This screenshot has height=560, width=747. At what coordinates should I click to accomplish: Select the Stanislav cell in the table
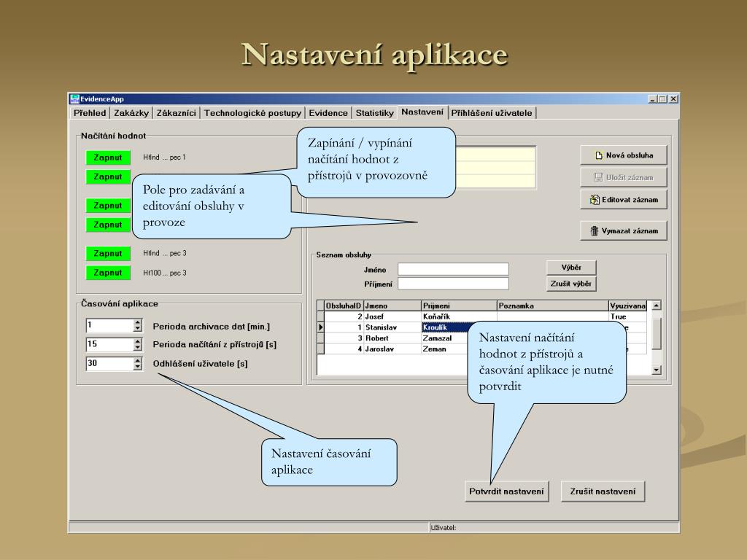(x=392, y=327)
